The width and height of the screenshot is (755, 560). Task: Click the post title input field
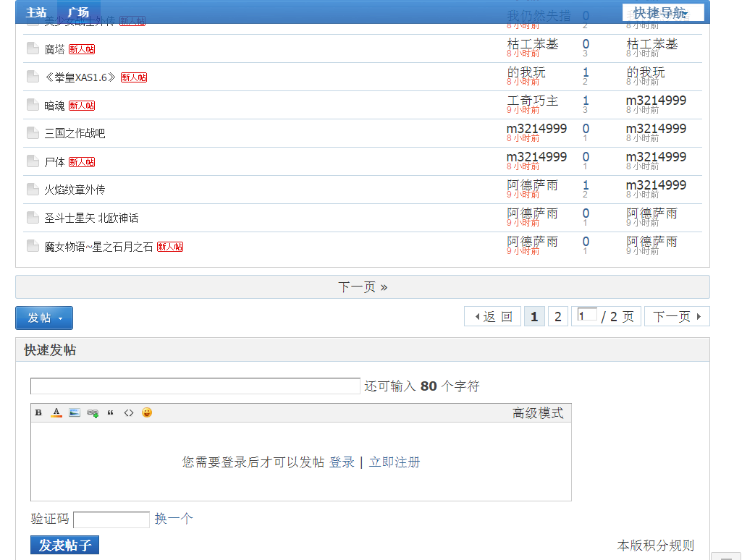(195, 386)
